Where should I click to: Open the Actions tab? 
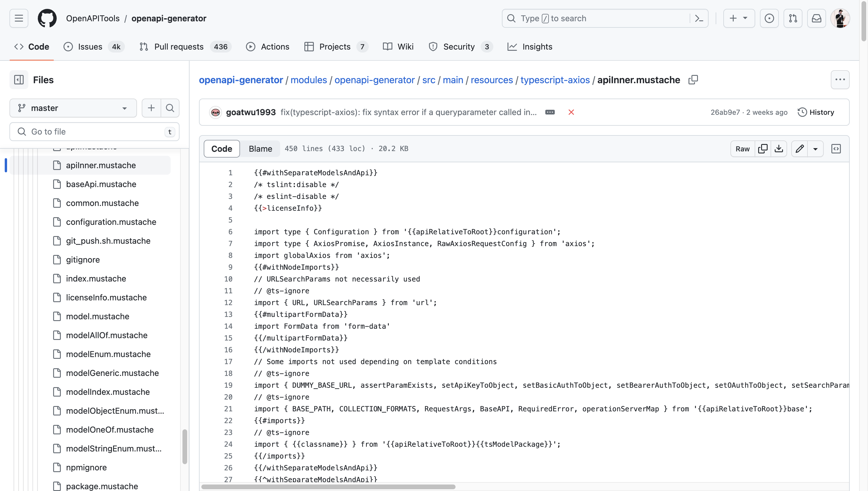point(267,47)
